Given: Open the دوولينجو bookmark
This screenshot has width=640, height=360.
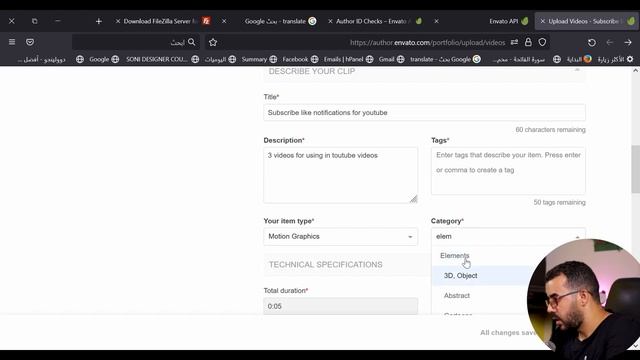Looking at the screenshot, I should 50,59.
